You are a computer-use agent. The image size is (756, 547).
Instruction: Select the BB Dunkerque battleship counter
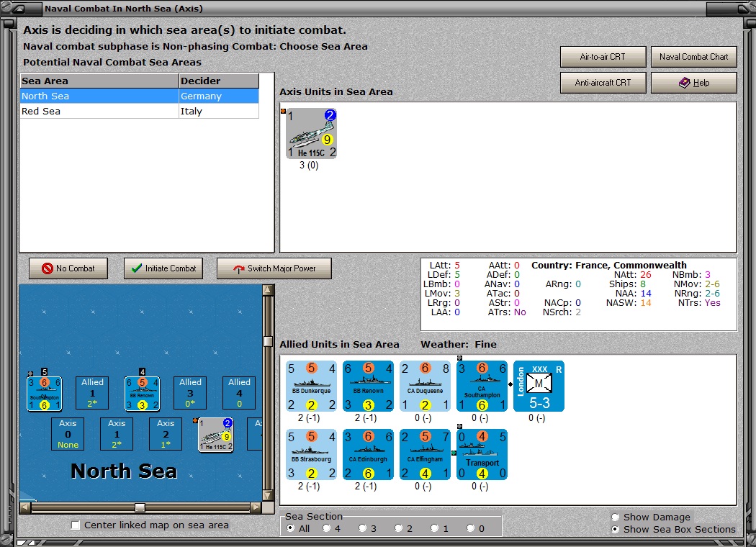(311, 386)
